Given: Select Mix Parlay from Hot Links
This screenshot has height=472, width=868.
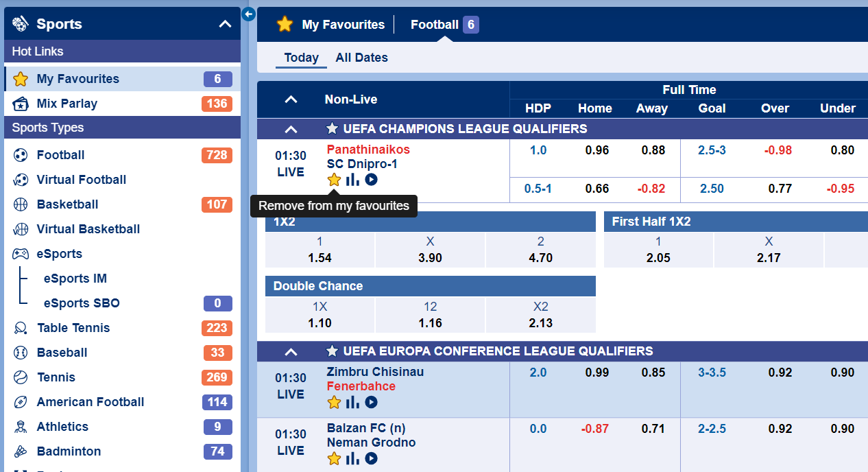Looking at the screenshot, I should 67,104.
